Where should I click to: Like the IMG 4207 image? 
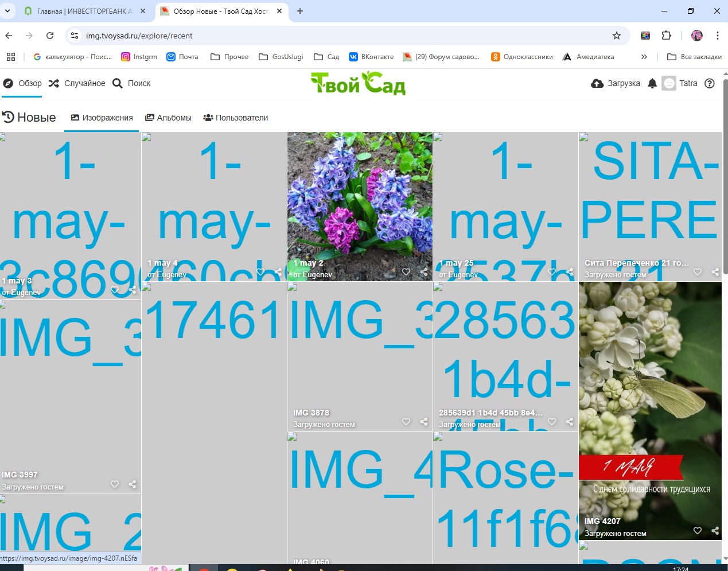click(698, 530)
